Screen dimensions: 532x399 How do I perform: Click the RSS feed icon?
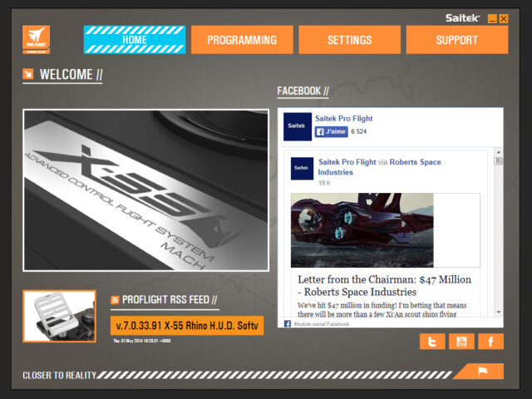115,300
